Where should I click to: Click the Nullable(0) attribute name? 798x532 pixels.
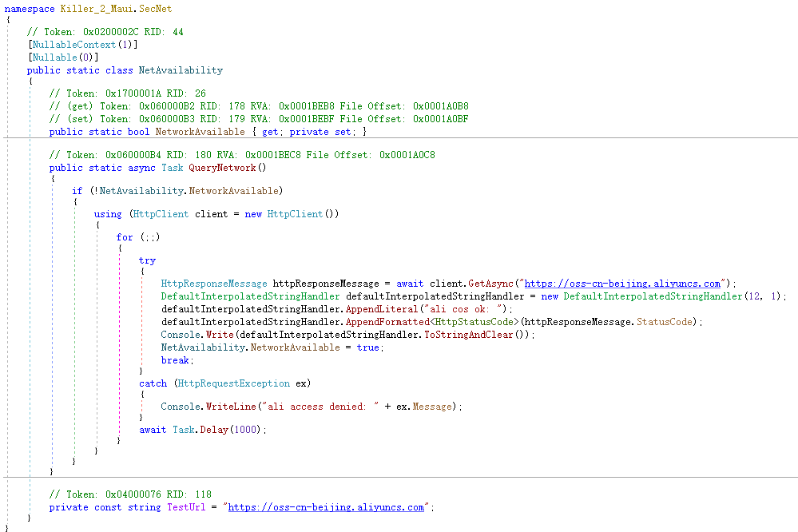(55, 58)
